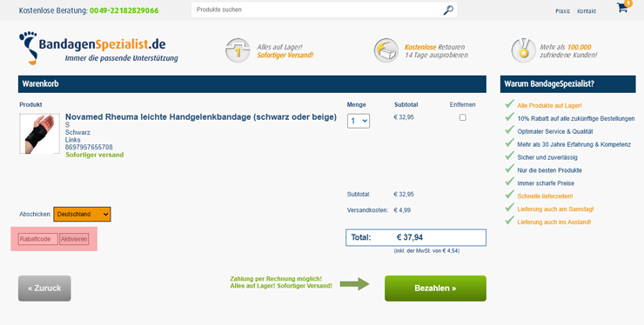Click the Warenkorb header bar
644x325 pixels.
pyautogui.click(x=252, y=84)
